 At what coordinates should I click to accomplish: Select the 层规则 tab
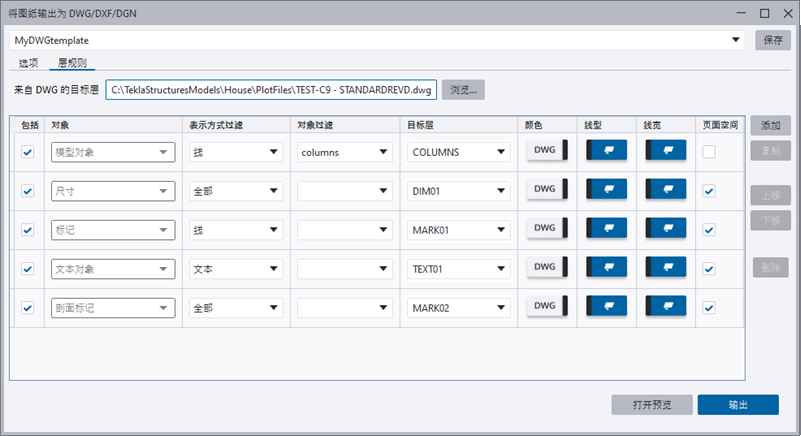tap(72, 63)
